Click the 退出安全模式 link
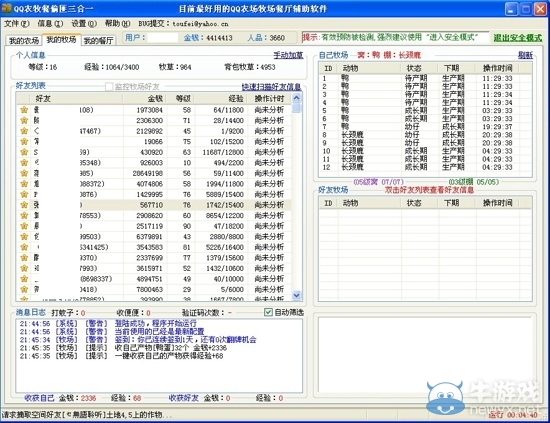Screen dimensions: 550x423 (518, 38)
